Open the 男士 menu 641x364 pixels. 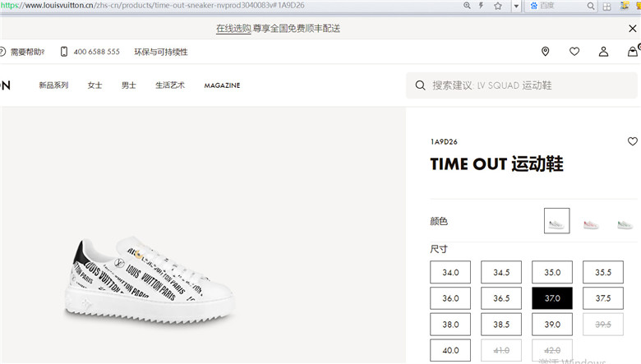pos(129,85)
